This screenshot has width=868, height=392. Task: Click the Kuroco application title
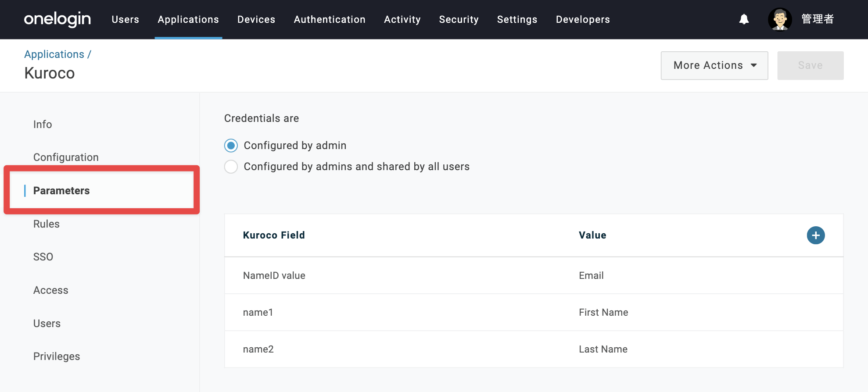coord(50,73)
